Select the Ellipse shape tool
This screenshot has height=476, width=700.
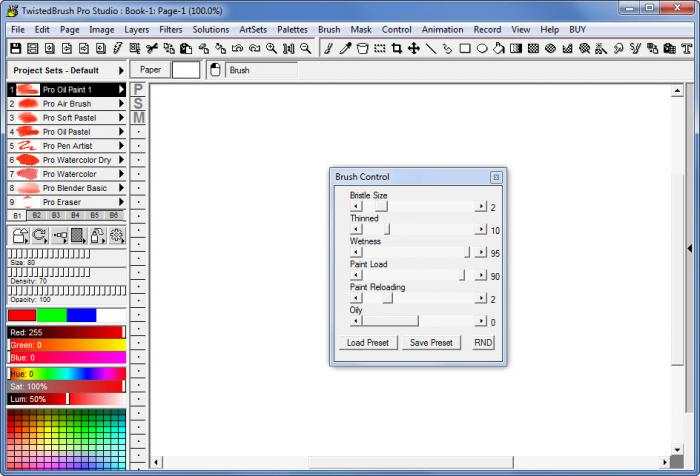pos(482,48)
